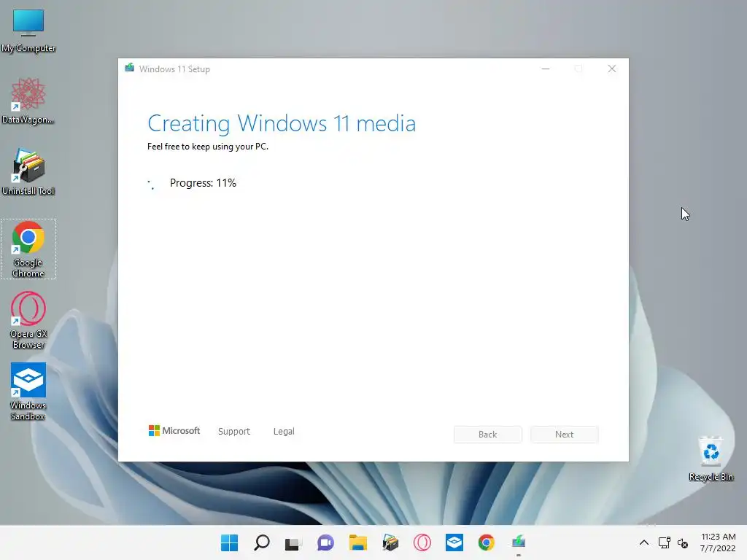Open the DataWagon desktop shortcut
Screen dimensions: 747x560
click(x=28, y=101)
